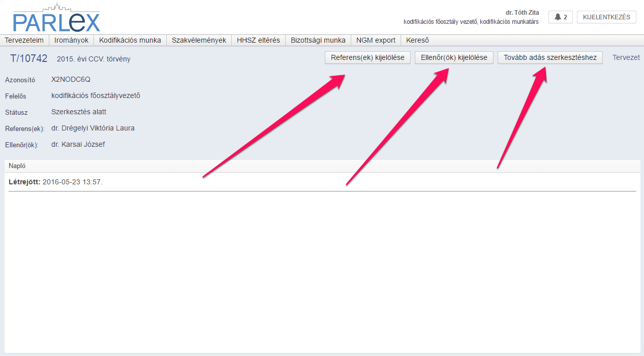Open the Kodifikációs munka menu
This screenshot has width=644, height=356.
[130, 40]
